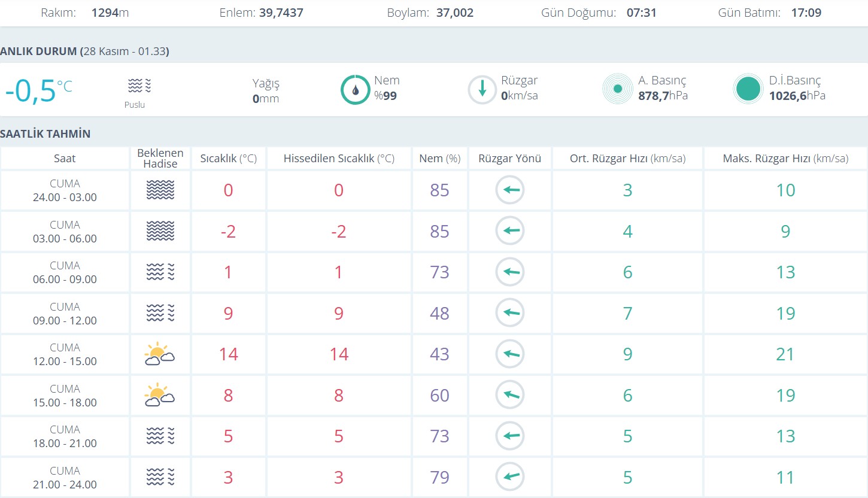868x498 pixels.
Task: Click mist icon for 21.00 - 24.00 row
Action: tap(160, 477)
